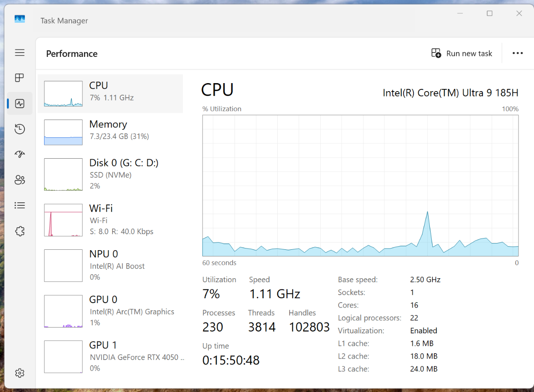
Task: View GPU 0 Intel Arc Graphics
Action: [x=110, y=311]
